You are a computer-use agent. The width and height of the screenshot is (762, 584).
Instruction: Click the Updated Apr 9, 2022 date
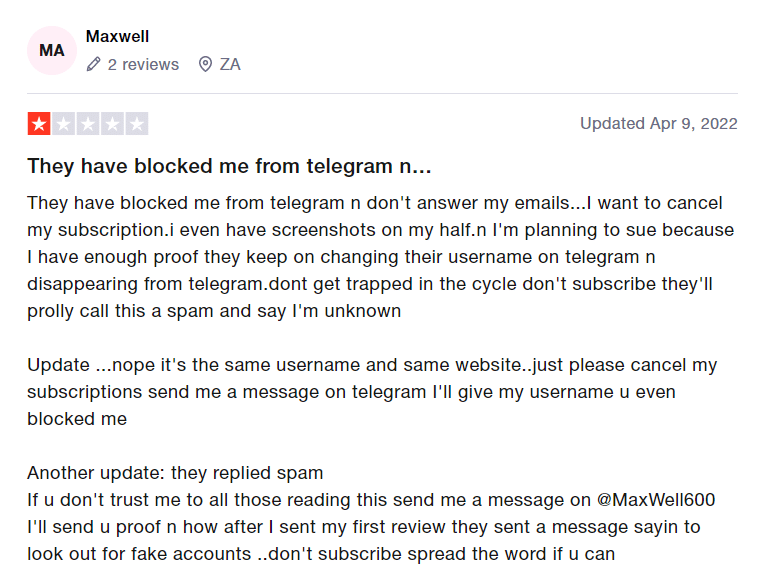(x=658, y=123)
